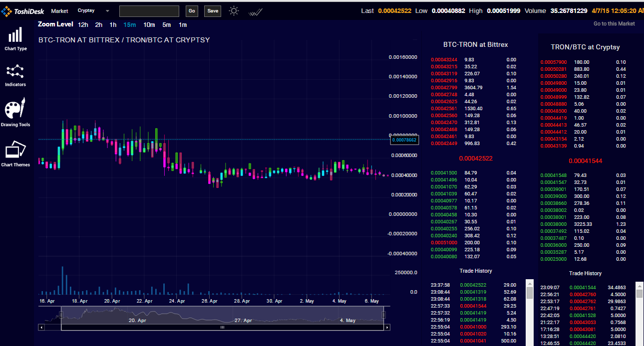Image resolution: width=644 pixels, height=346 pixels.
Task: Click the navigator left range handle
Action: click(61, 315)
